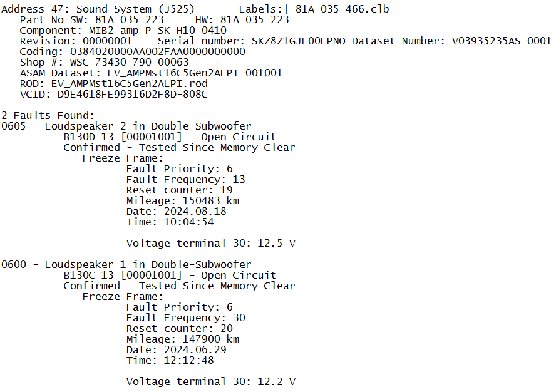Click the "2 Faults Found" line
This screenshot has height=392, width=556.
[48, 115]
